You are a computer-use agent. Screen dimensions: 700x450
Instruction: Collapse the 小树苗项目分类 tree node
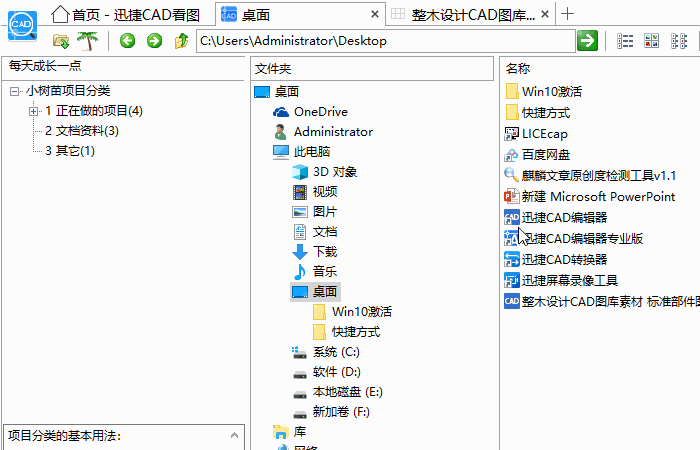click(14, 91)
